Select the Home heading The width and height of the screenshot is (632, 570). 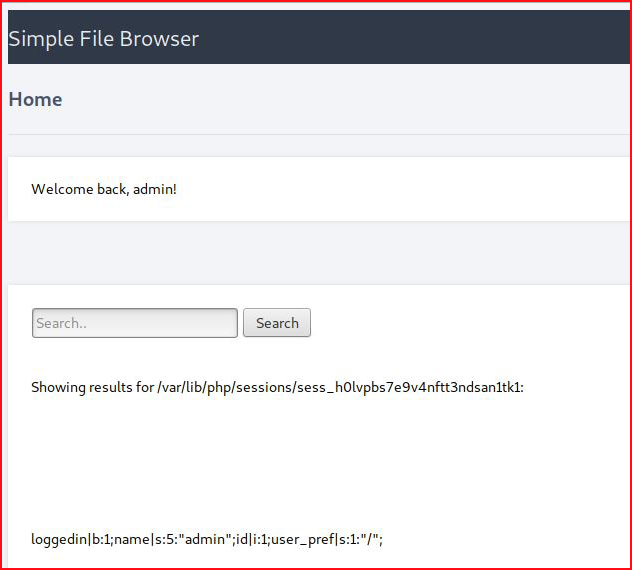(x=35, y=99)
